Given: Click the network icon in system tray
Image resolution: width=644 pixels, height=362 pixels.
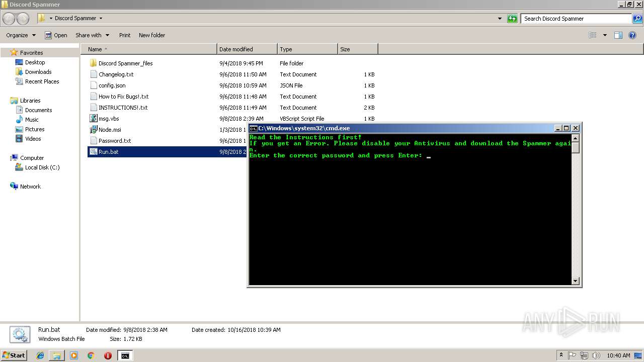Looking at the screenshot, I should point(584,355).
